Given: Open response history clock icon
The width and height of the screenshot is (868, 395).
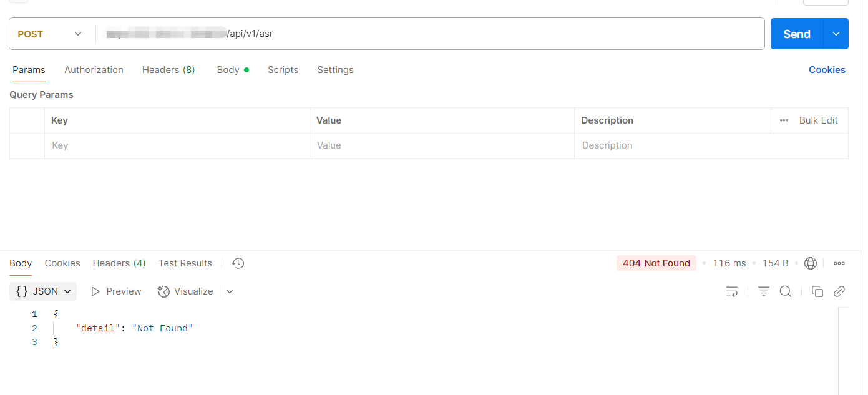Looking at the screenshot, I should pyautogui.click(x=238, y=263).
